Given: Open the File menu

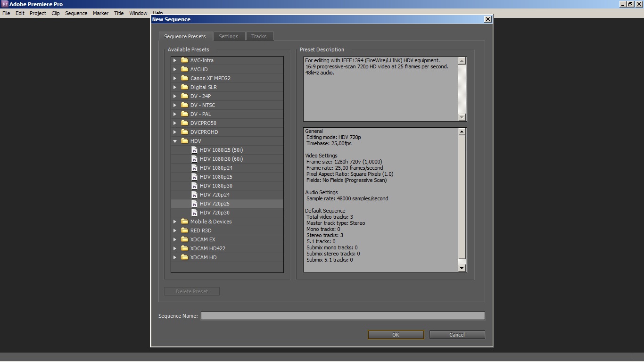Looking at the screenshot, I should tap(6, 13).
